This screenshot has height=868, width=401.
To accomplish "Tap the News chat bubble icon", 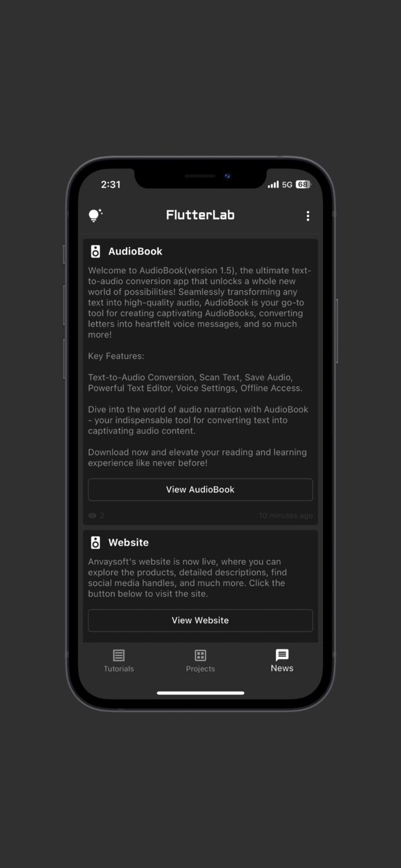I will point(282,654).
